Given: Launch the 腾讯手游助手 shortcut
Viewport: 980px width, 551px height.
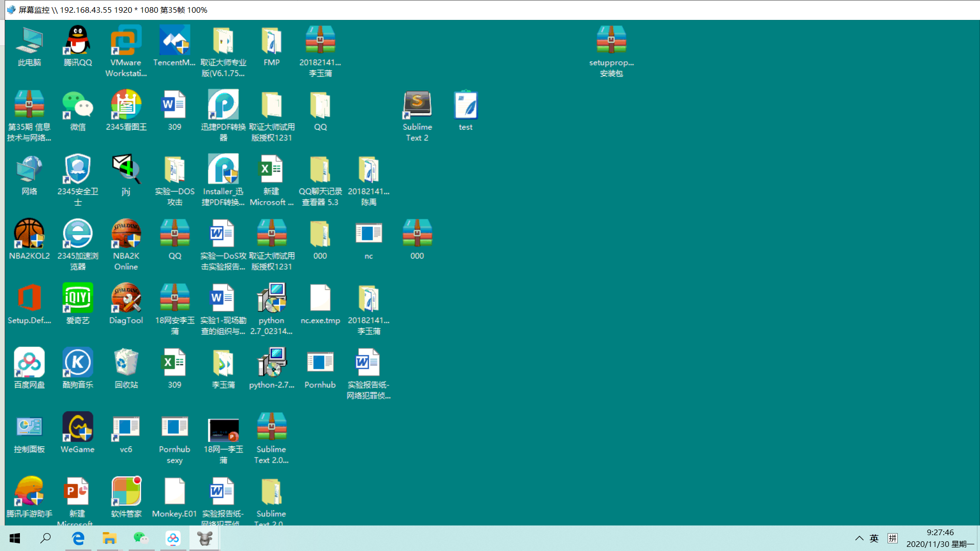Looking at the screenshot, I should pyautogui.click(x=29, y=497).
